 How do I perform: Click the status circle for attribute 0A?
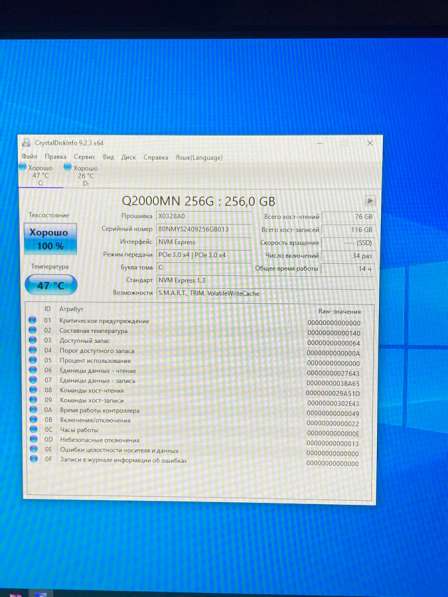(33, 409)
